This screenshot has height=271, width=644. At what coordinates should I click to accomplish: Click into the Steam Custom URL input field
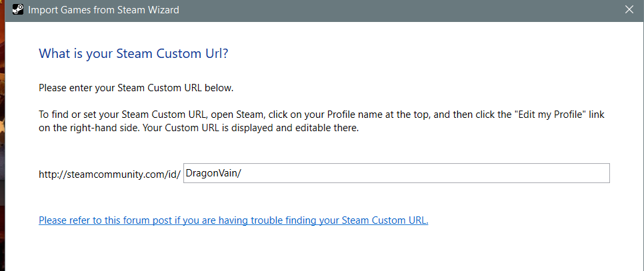[397, 173]
